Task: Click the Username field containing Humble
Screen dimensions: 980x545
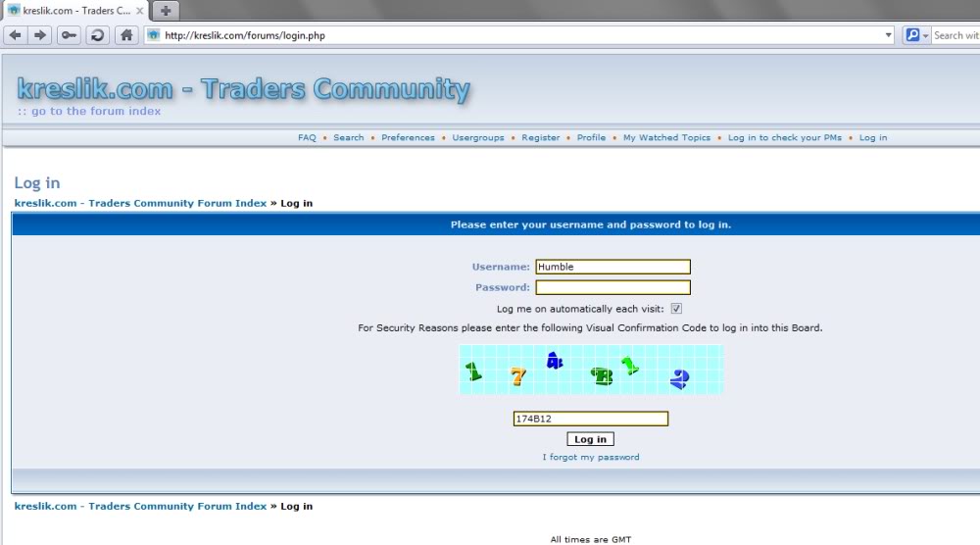Action: click(x=612, y=267)
